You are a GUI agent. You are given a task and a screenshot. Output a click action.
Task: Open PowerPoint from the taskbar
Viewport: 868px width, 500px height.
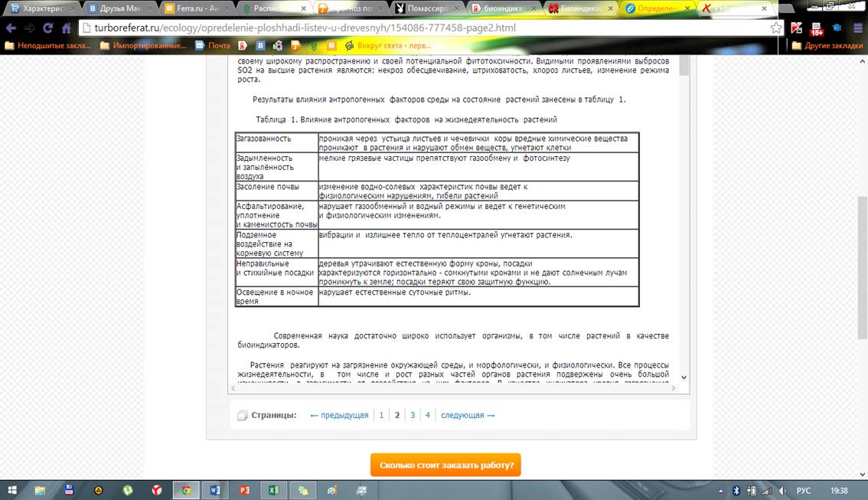(245, 490)
